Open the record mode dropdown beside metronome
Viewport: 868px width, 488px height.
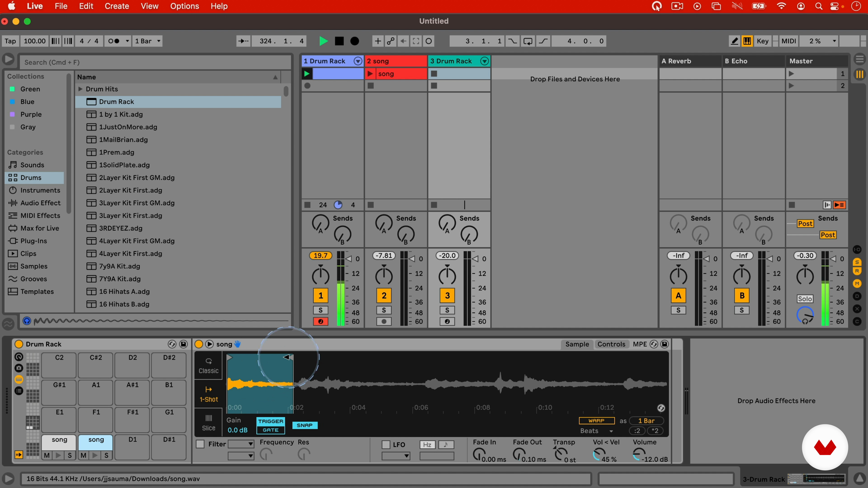coord(127,41)
